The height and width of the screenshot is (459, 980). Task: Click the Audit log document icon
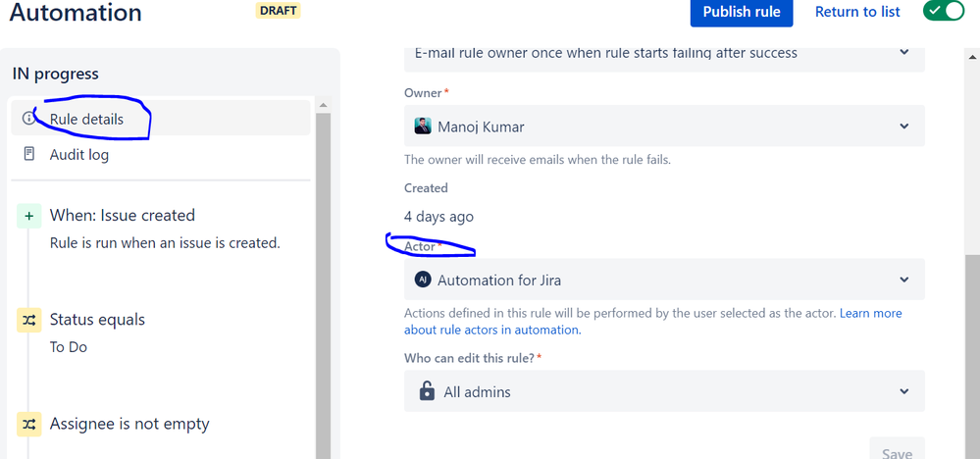tap(28, 154)
